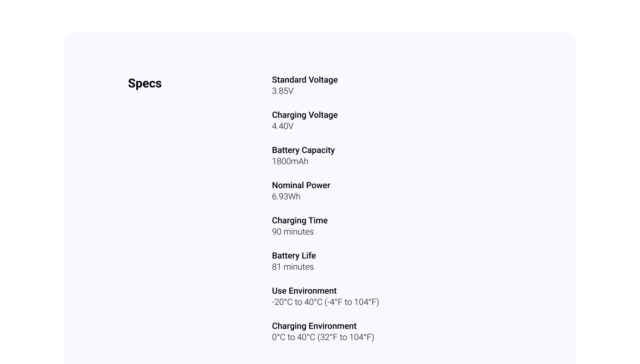
Task: Select the Battery Life label
Action: click(x=294, y=256)
